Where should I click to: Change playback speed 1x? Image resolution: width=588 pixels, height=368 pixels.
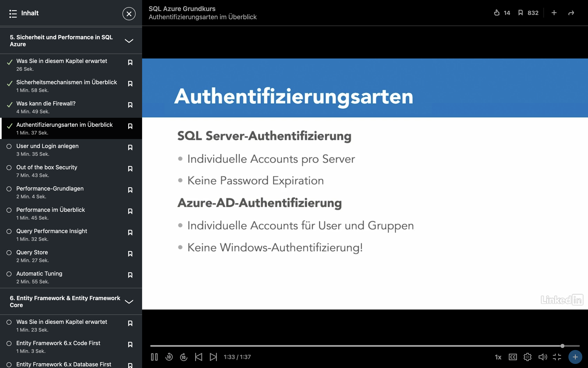coord(498,357)
